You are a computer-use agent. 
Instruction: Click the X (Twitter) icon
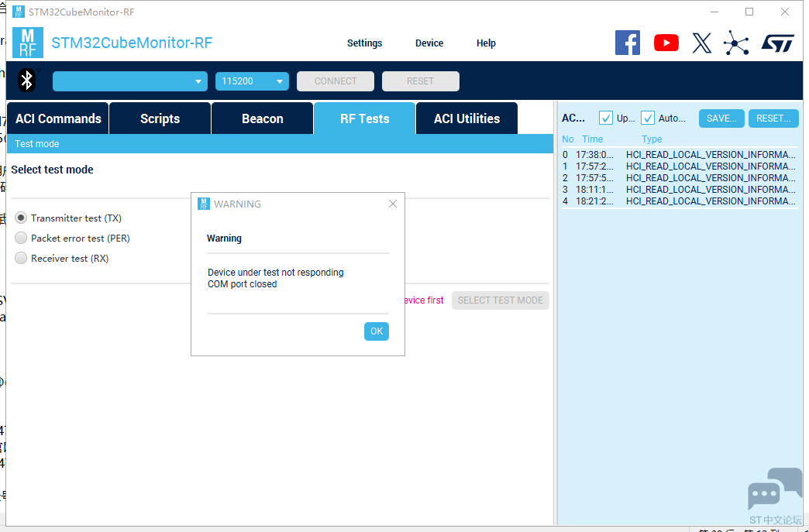701,43
